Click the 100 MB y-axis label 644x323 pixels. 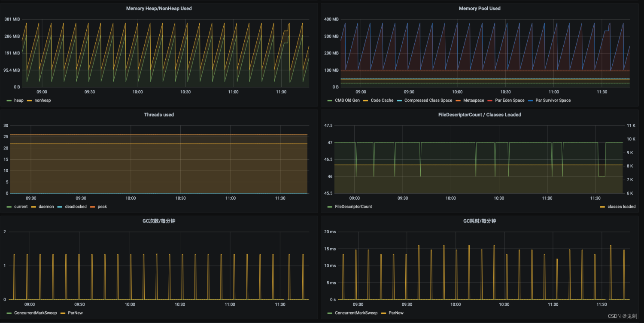(x=332, y=70)
